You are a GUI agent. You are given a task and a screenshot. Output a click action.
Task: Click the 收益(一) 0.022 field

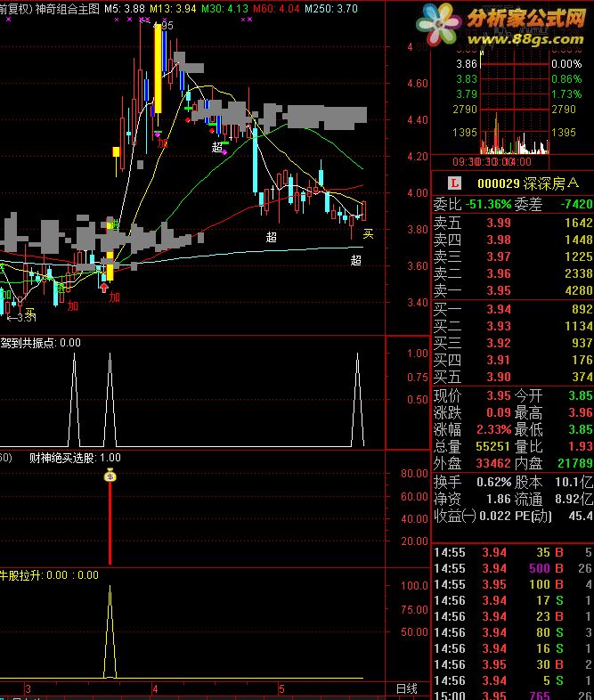tap(472, 516)
